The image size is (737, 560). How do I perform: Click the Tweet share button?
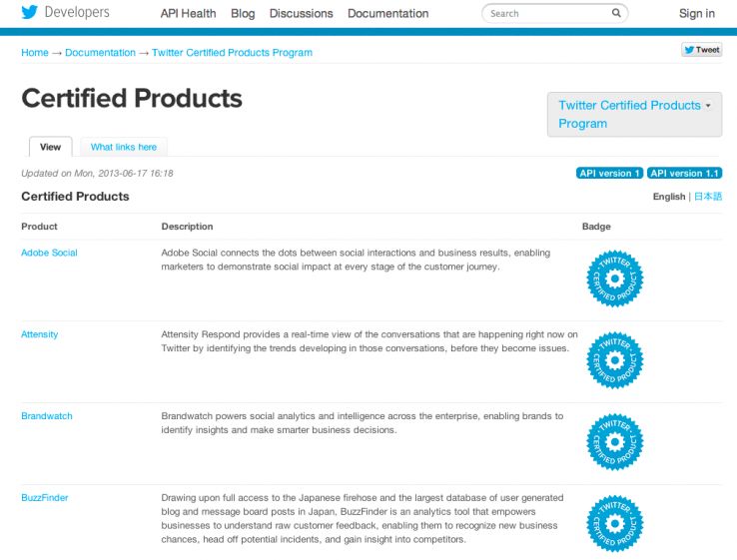click(x=700, y=50)
